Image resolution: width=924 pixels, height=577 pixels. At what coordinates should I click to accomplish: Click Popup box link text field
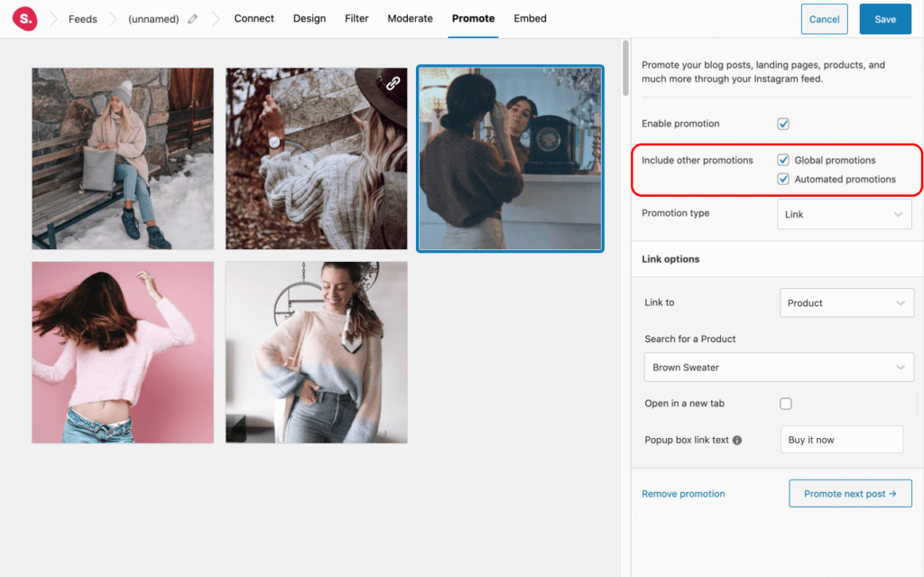pos(842,440)
